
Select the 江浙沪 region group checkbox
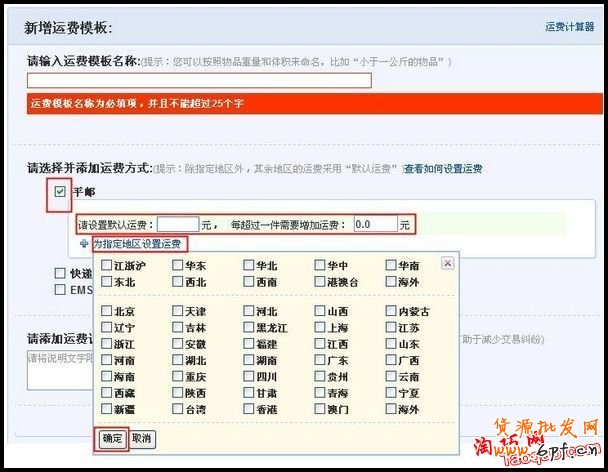(106, 266)
